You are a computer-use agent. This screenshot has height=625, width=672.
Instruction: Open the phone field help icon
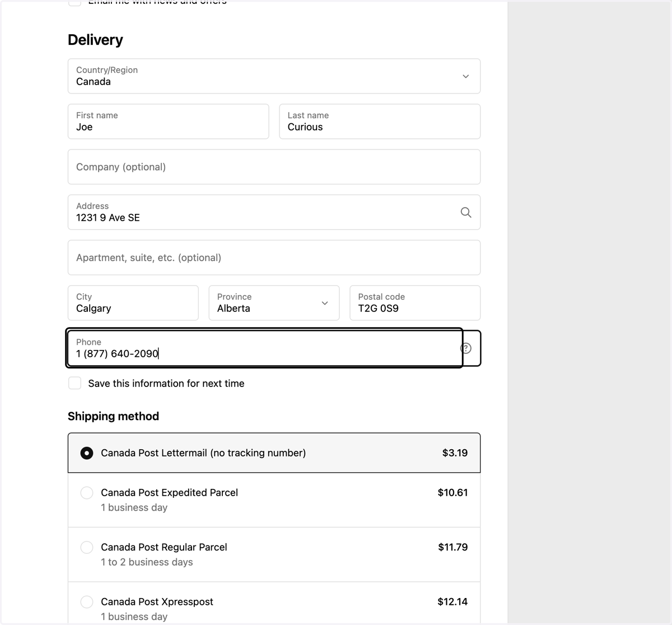click(466, 348)
